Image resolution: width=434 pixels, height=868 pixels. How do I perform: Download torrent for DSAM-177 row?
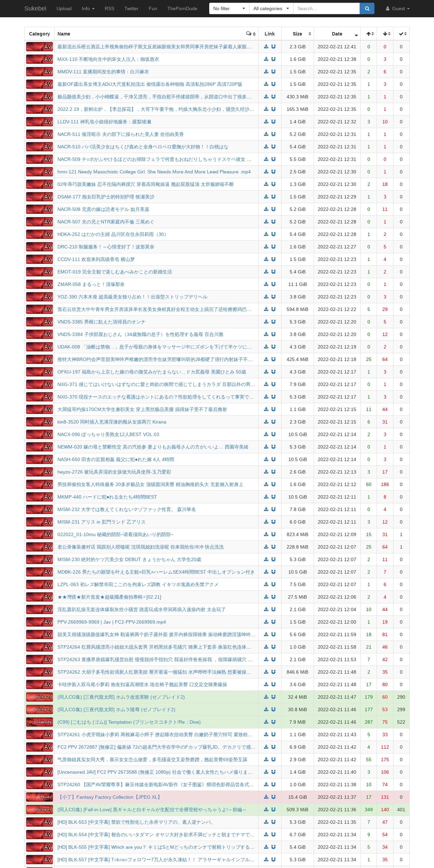266,197
